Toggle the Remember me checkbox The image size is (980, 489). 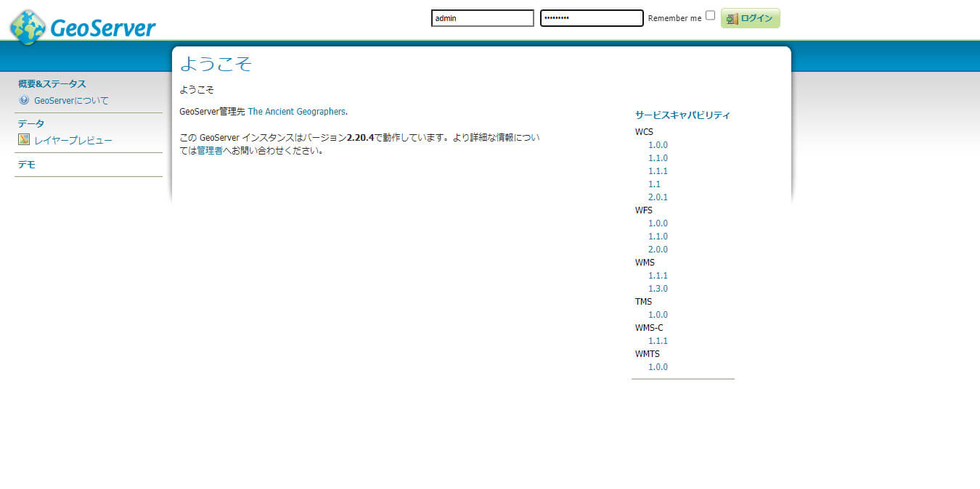pos(710,15)
